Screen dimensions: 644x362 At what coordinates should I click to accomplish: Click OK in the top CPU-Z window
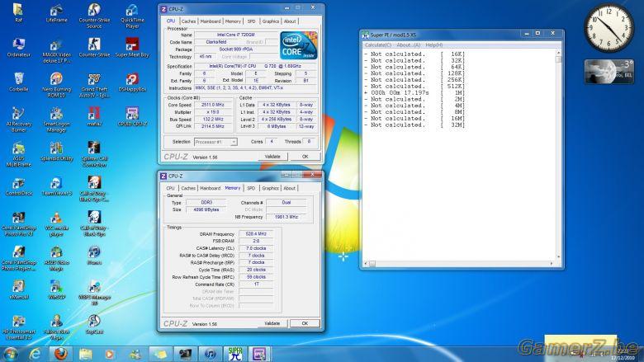click(305, 157)
